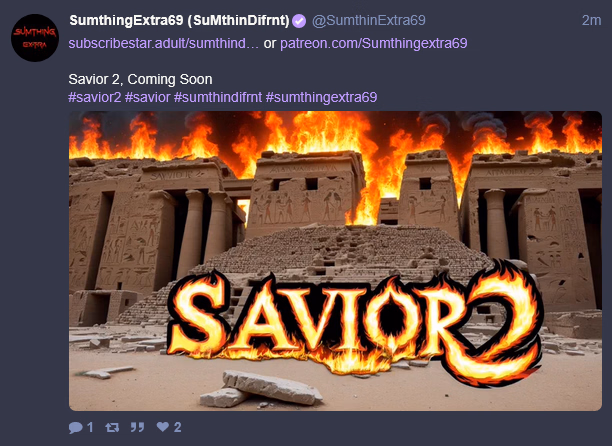Open the @SumthinExtra69 handle
The width and height of the screenshot is (612, 446).
pyautogui.click(x=368, y=21)
